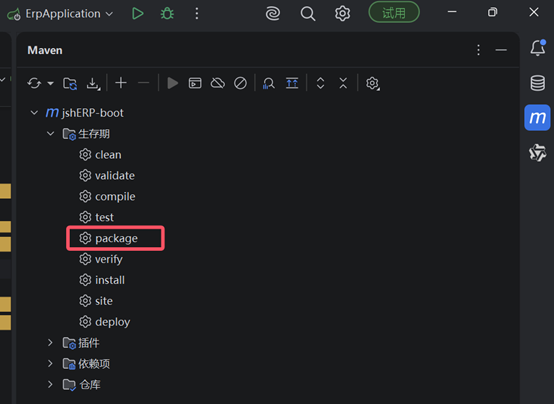Show notifications bell panel

pyautogui.click(x=537, y=48)
